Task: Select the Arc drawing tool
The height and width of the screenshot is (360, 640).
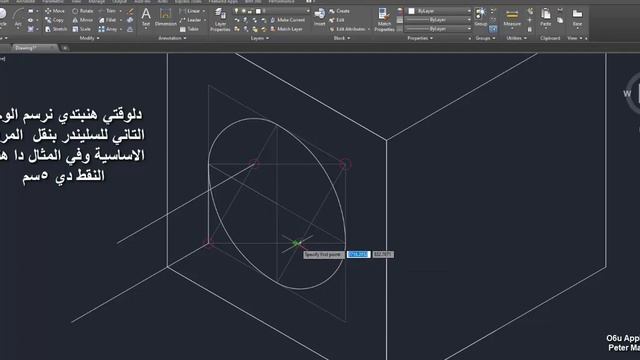Action: pos(18,17)
